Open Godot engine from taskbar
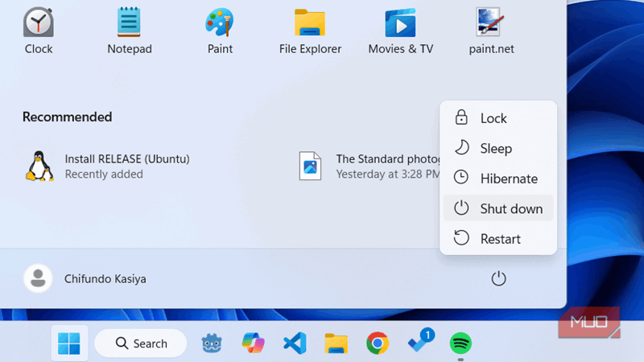Screen dimensions: 644x362 point(212,343)
